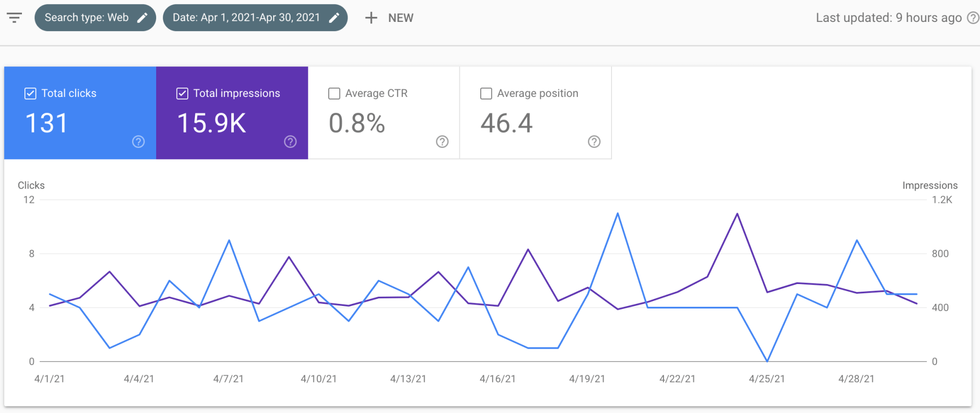Image resolution: width=980 pixels, height=413 pixels.
Task: Click the NEW filter button
Action: coord(400,18)
